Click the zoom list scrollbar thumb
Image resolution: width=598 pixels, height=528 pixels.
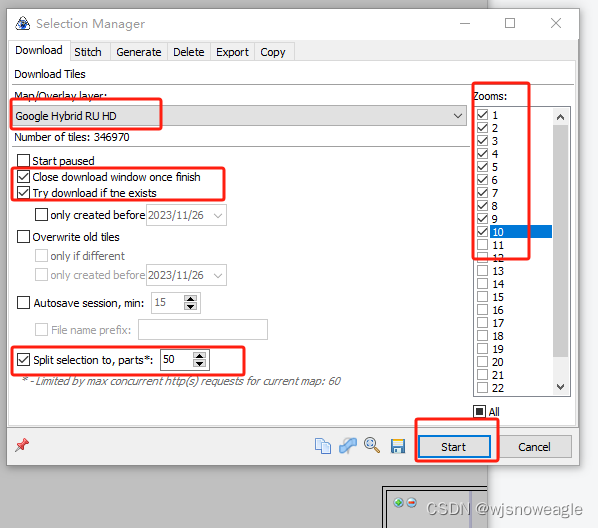(x=560, y=241)
